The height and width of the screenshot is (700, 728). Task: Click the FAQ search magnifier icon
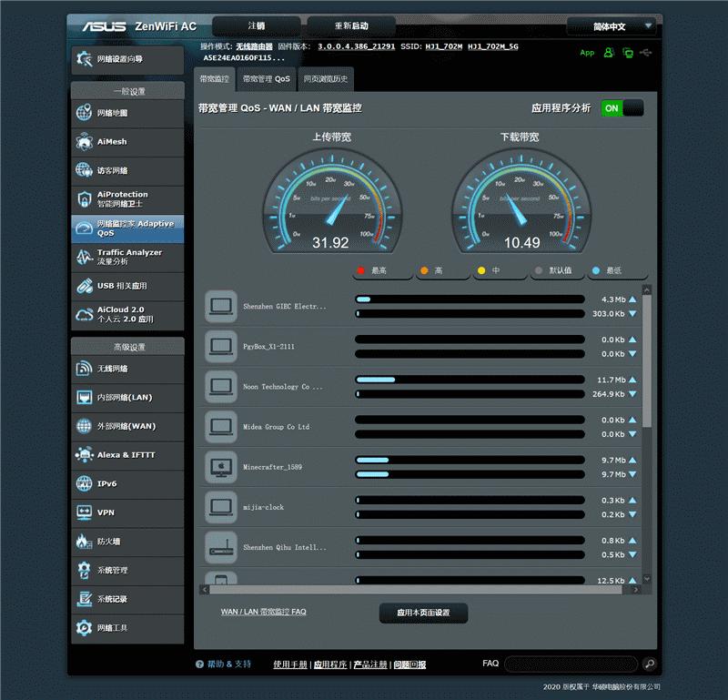(649, 664)
